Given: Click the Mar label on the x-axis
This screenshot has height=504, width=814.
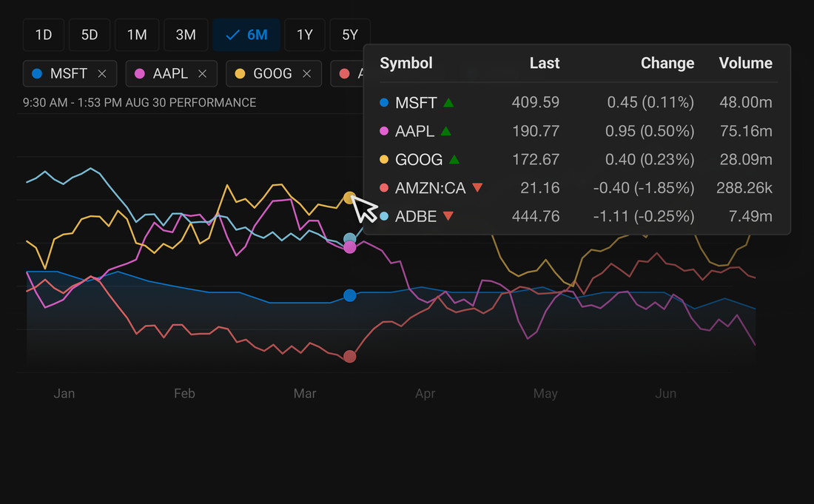Looking at the screenshot, I should click(305, 394).
